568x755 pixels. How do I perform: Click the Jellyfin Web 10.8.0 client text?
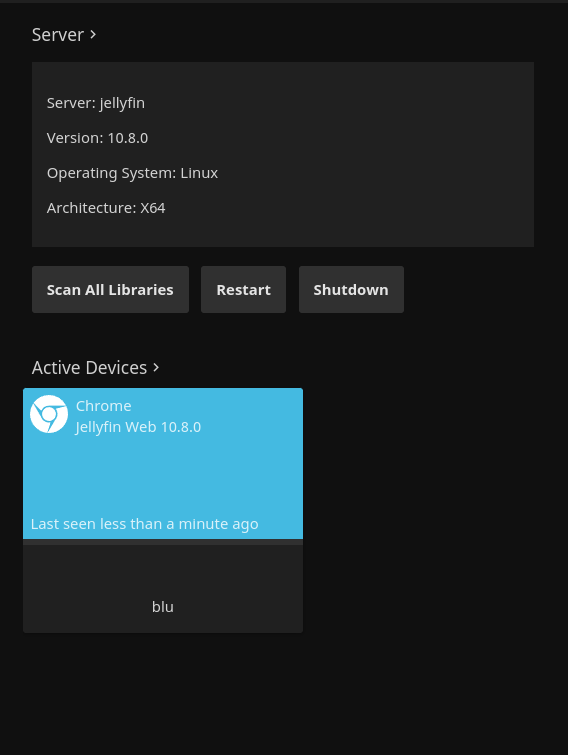coord(138,427)
